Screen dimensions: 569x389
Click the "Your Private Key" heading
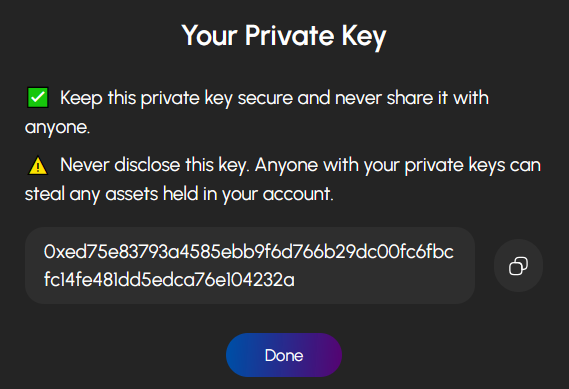[x=284, y=36]
